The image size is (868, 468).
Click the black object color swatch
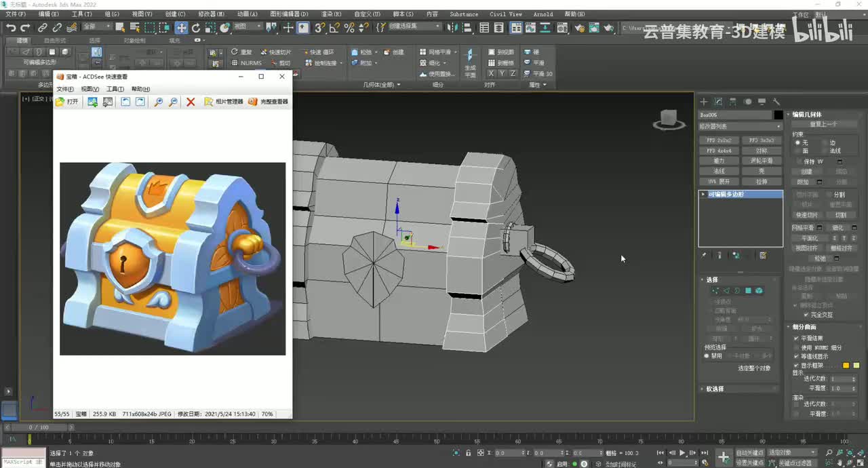(x=778, y=115)
